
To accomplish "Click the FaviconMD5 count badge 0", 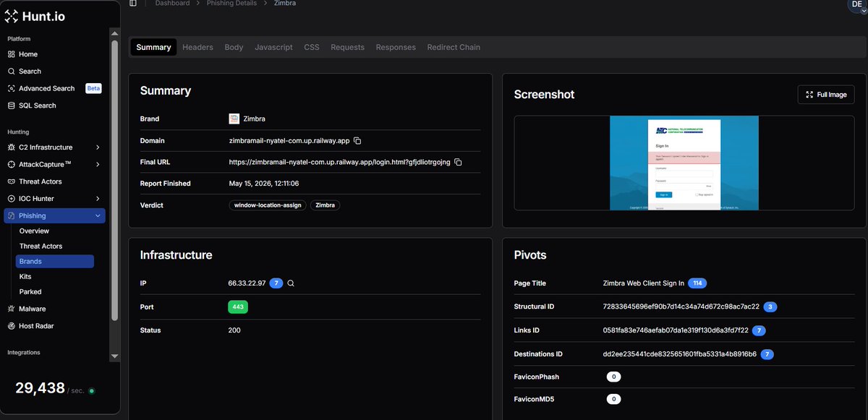I will coord(613,399).
